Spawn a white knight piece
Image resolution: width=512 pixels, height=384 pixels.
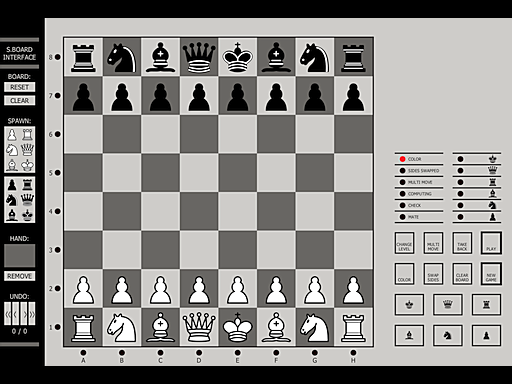click(x=12, y=150)
